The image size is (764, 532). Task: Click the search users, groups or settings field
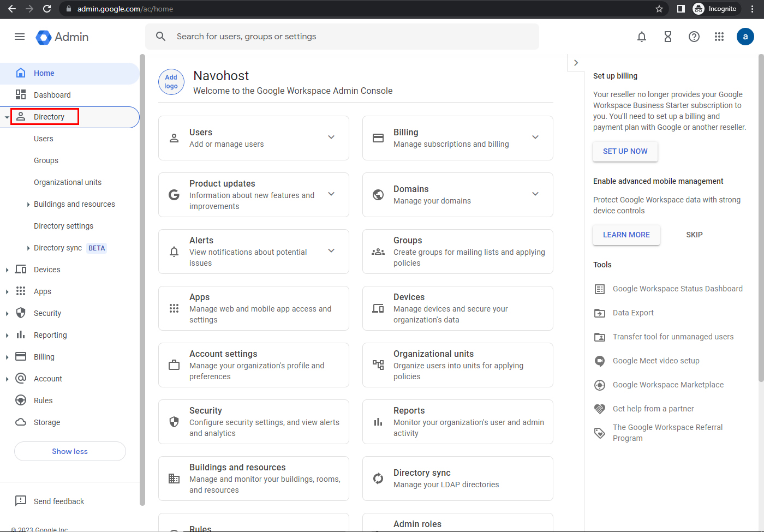(349, 37)
